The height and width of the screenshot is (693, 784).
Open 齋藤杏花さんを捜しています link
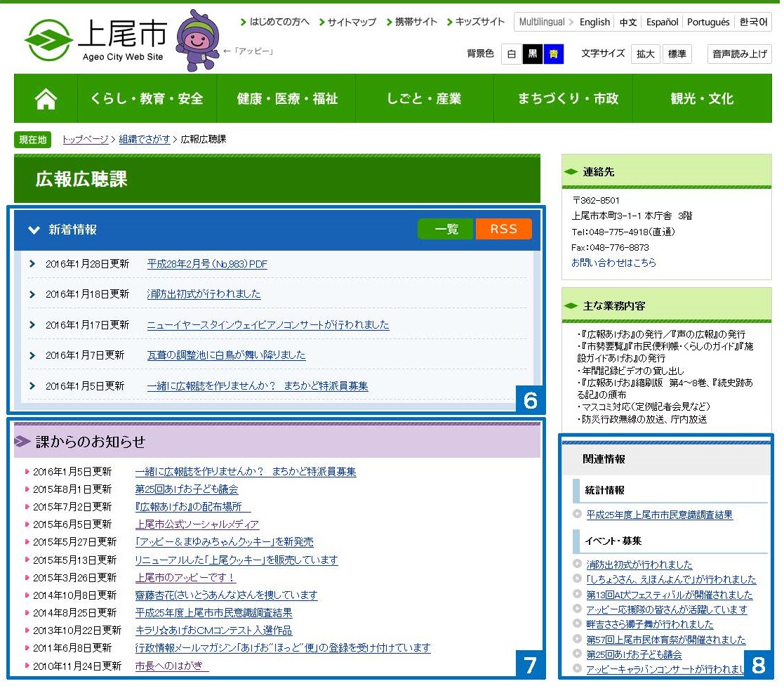(x=226, y=595)
